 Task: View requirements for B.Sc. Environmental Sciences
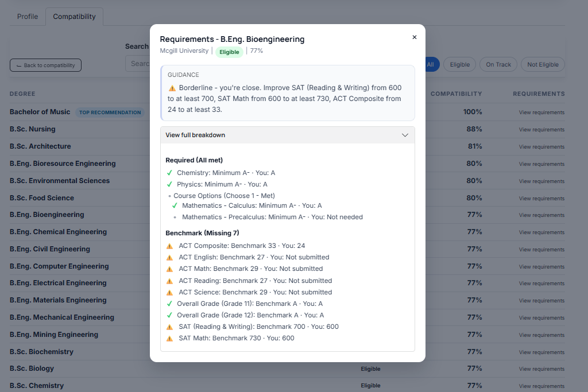(541, 181)
